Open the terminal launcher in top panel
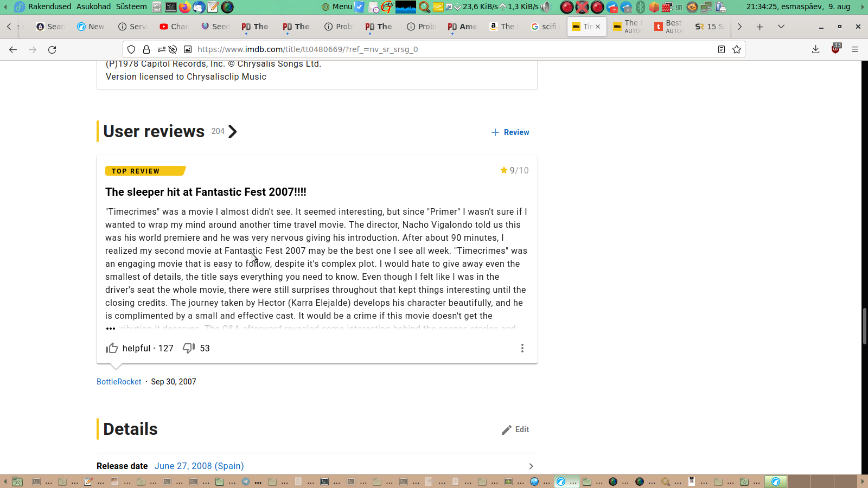The image size is (868, 488). pos(171,7)
